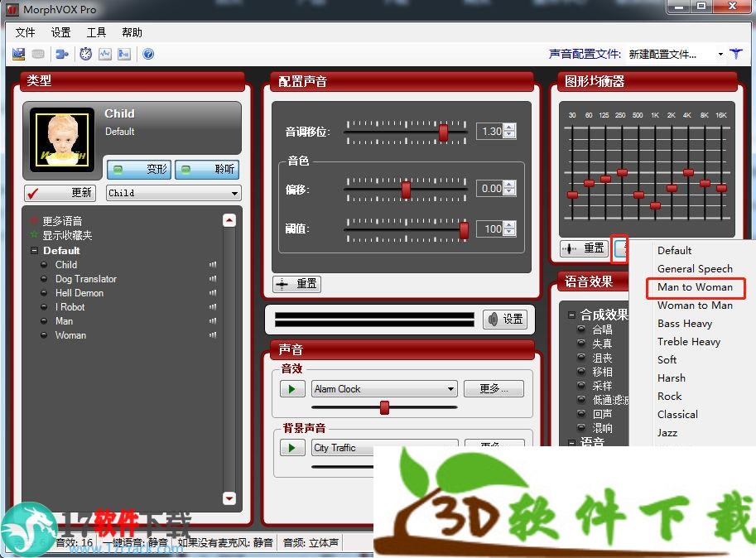Screen dimensions: 756x558
Task: Open the 文件 menu
Action: tap(25, 32)
